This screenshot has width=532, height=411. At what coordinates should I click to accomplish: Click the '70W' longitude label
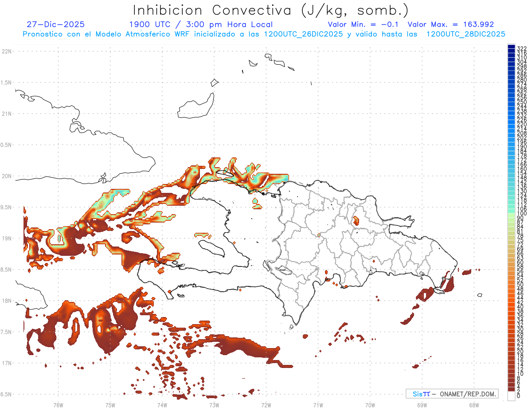[370, 404]
